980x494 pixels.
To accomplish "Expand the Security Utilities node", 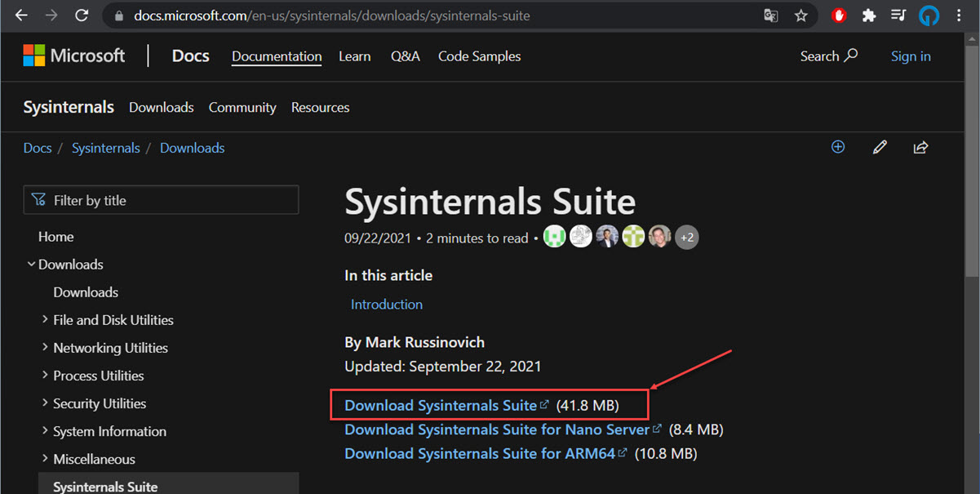I will point(94,403).
